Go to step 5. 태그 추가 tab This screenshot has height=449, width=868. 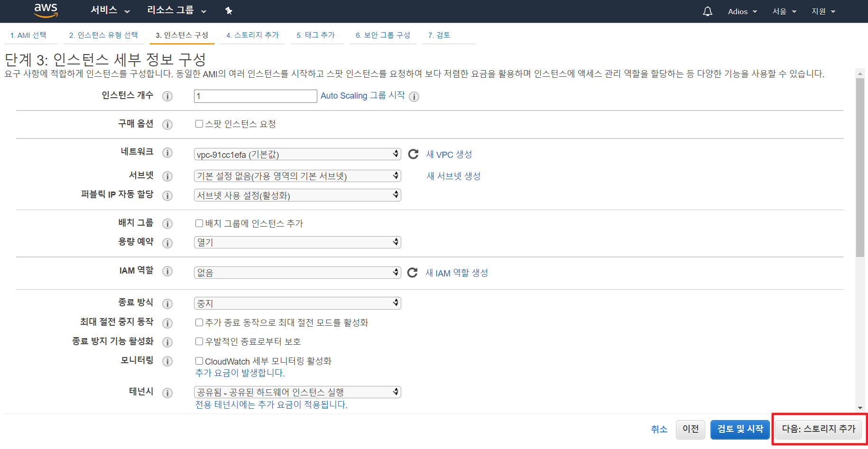click(x=316, y=35)
